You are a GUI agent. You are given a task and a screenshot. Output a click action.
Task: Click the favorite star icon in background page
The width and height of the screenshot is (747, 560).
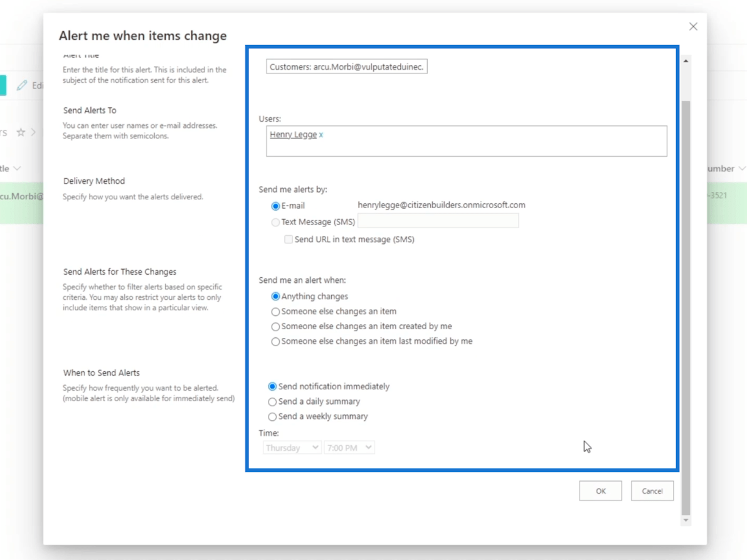tap(21, 132)
